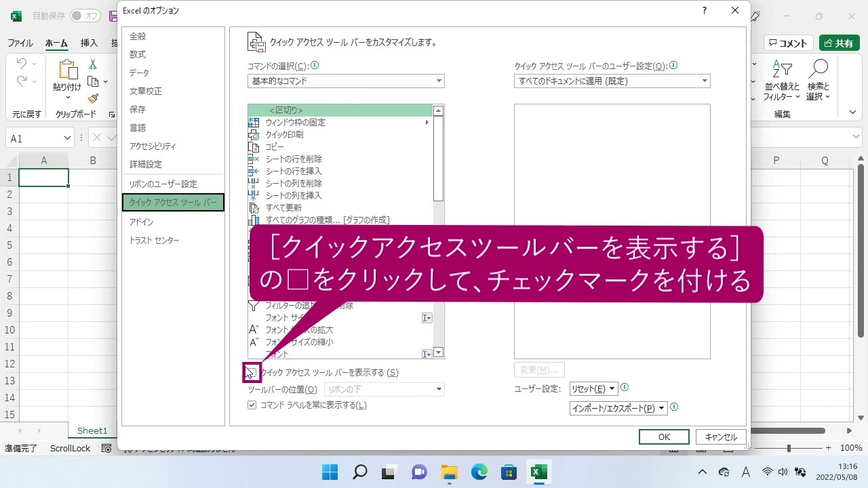Click the ribbon copy icon in Excel window
Viewport: 868px width, 488px height.
pos(93,81)
